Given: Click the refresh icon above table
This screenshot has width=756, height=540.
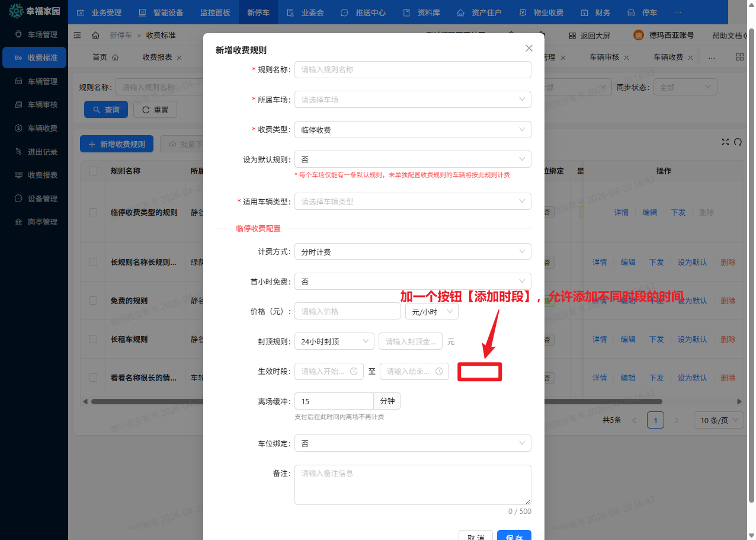Looking at the screenshot, I should tap(738, 142).
